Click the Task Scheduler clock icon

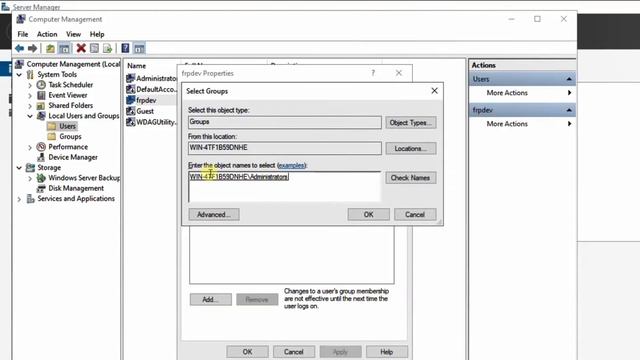point(41,84)
